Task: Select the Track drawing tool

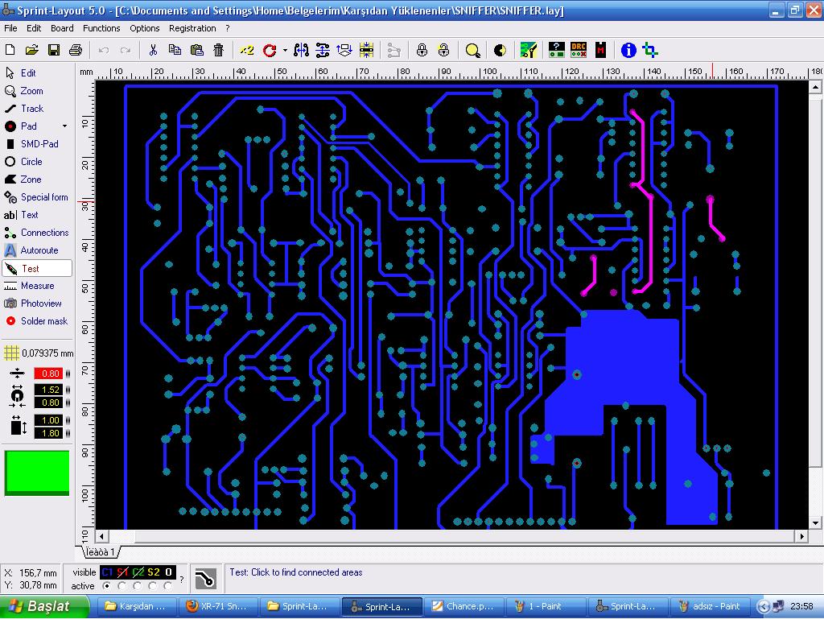Action: pyautogui.click(x=32, y=109)
